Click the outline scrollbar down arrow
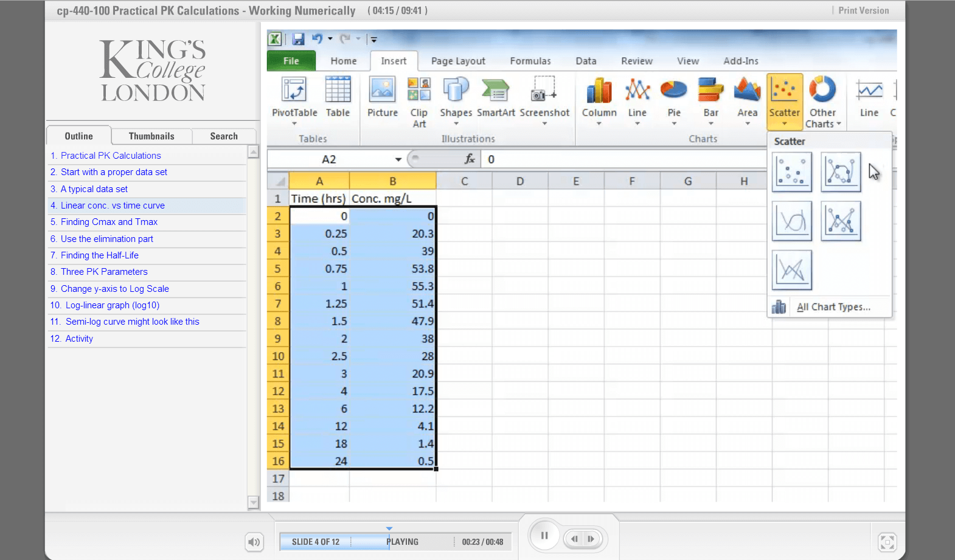Image resolution: width=955 pixels, height=560 pixels. tap(254, 502)
